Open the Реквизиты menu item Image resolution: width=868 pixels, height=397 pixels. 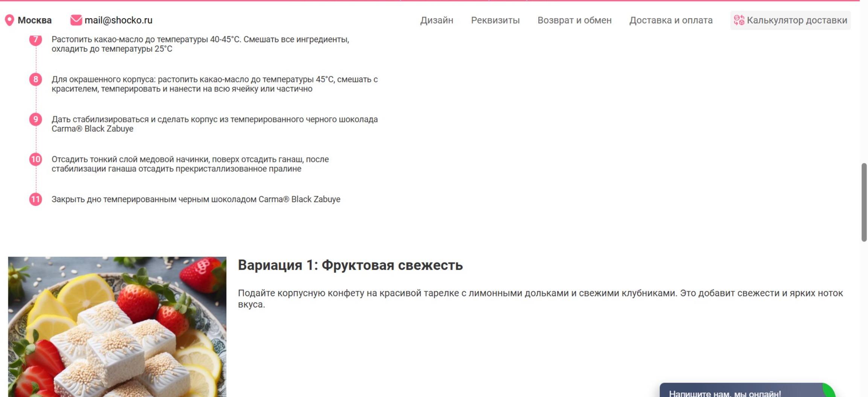[495, 20]
